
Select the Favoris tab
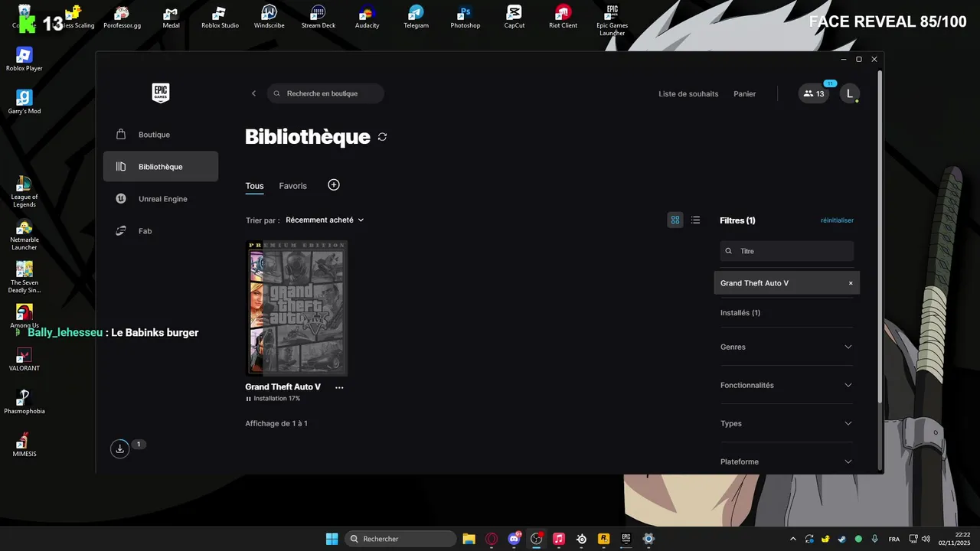tap(292, 186)
